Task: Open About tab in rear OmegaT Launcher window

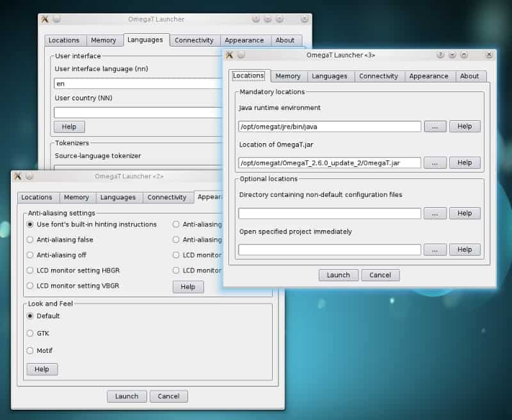Action: 285,40
